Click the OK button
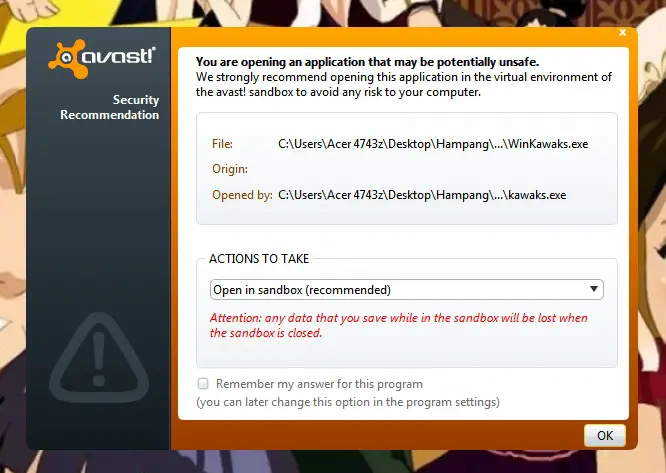 (x=605, y=436)
